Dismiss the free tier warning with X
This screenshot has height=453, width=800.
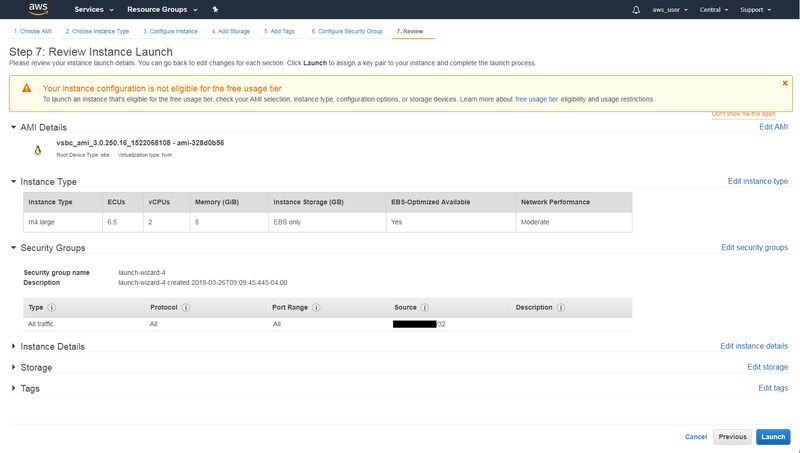[x=785, y=83]
